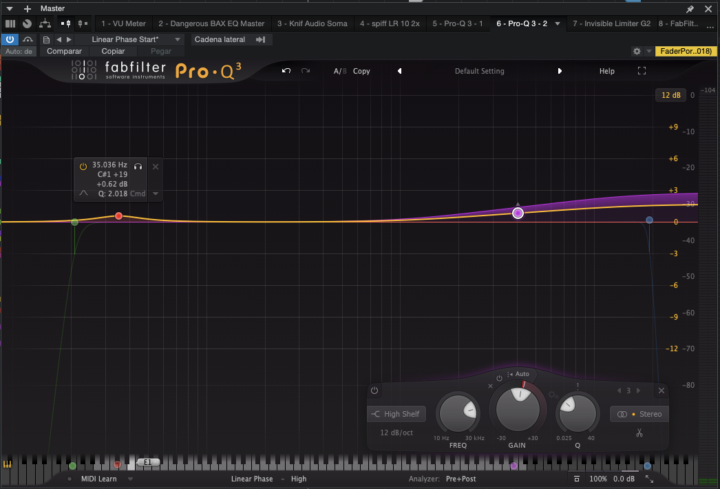Click the automation arc icon beside power
The height and width of the screenshot is (489, 720).
28,39
